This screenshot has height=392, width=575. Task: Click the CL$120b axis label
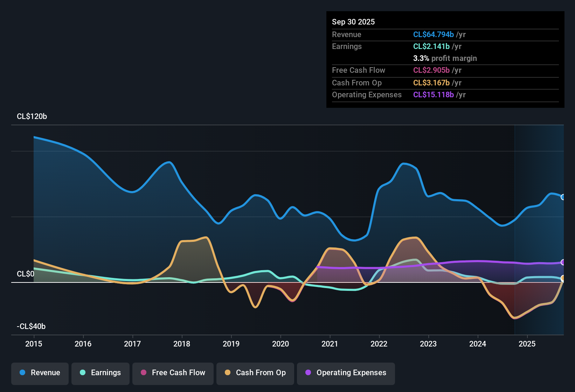tap(32, 117)
